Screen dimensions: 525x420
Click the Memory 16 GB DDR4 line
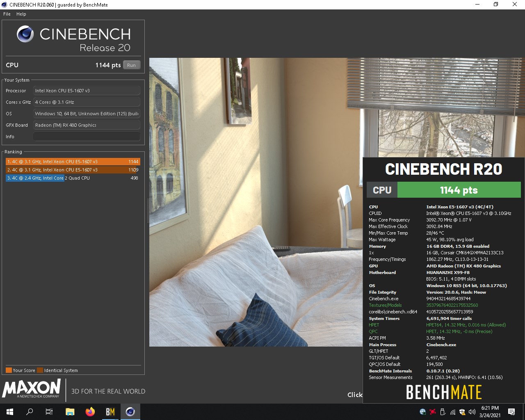coord(429,246)
